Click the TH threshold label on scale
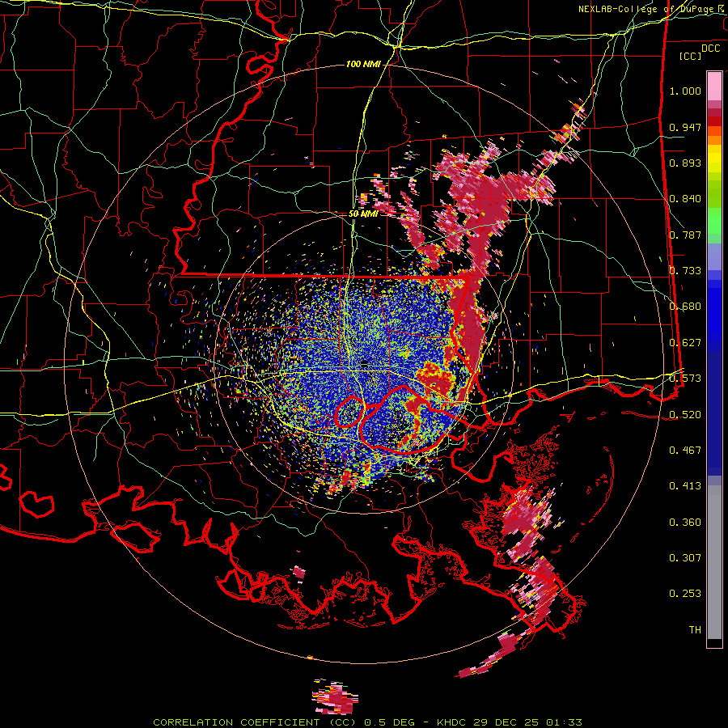 point(695,629)
